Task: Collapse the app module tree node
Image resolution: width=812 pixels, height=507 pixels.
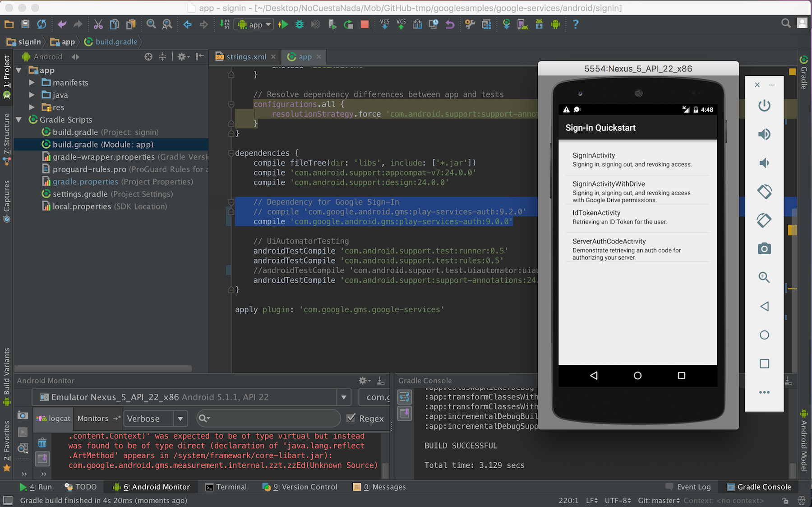Action: click(19, 70)
